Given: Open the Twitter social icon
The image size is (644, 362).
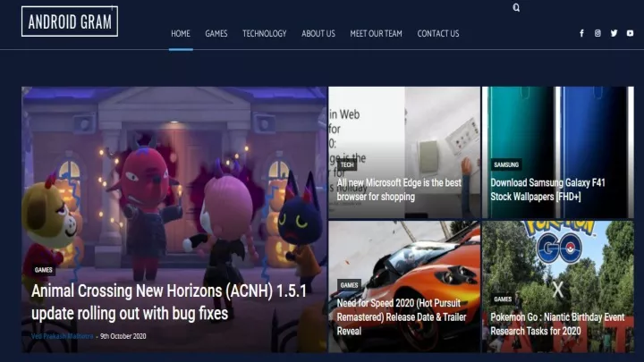Looking at the screenshot, I should click(x=614, y=33).
